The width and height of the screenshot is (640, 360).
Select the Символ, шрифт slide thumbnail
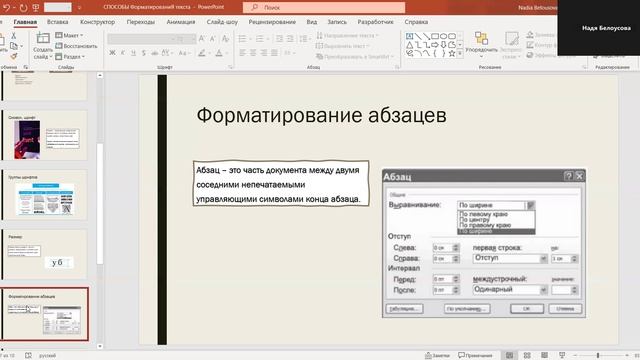coord(45,136)
